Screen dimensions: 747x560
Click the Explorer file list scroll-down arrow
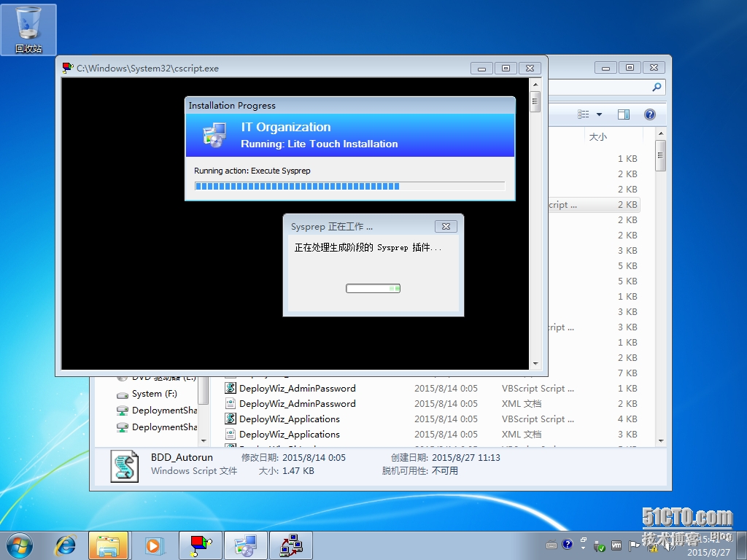point(661,441)
